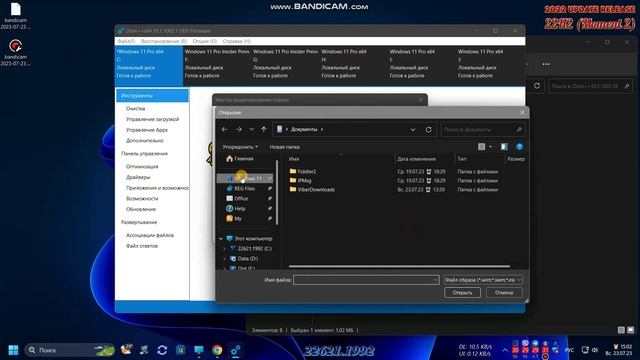Click the Открыть button
The image size is (640, 360).
click(x=462, y=293)
